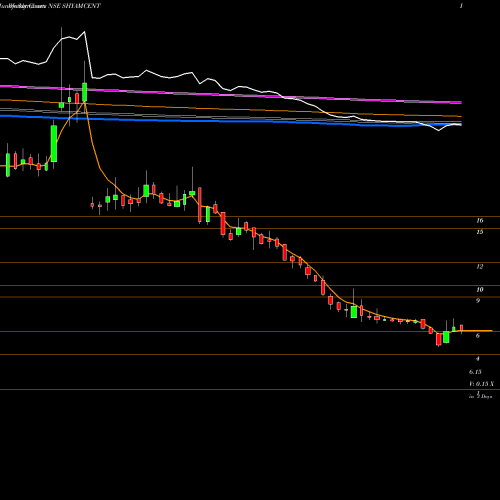Click the long red candle where the decline starts

[x=200, y=205]
